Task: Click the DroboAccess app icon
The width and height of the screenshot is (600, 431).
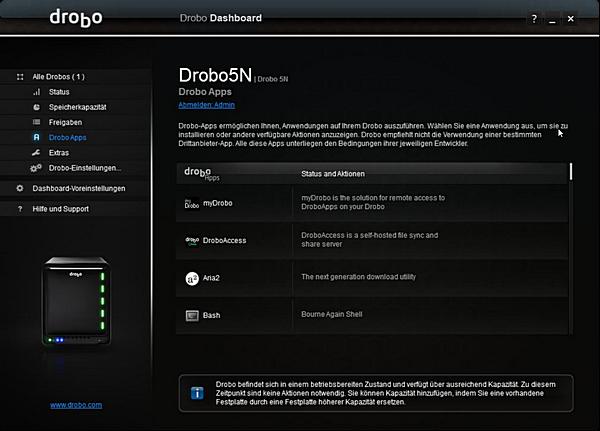Action: [192, 241]
